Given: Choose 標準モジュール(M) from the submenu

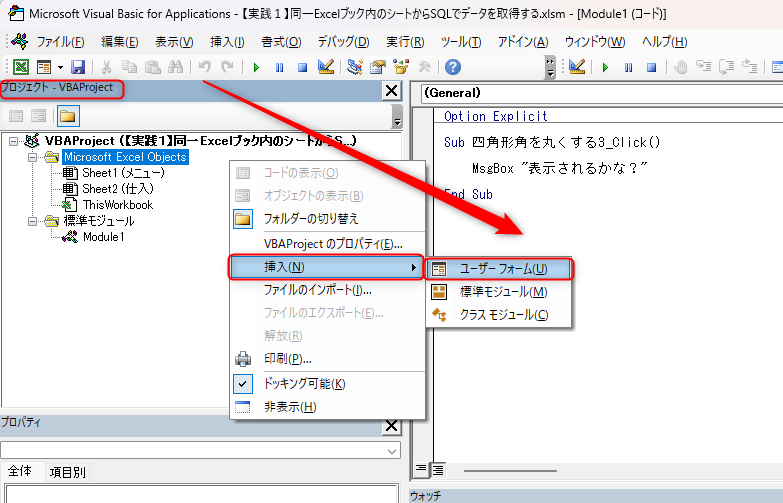Looking at the screenshot, I should (499, 292).
